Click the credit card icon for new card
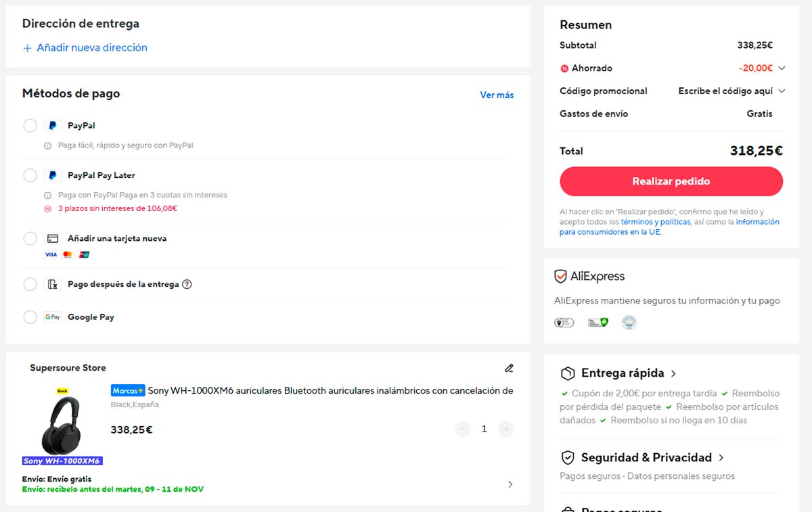 click(53, 239)
